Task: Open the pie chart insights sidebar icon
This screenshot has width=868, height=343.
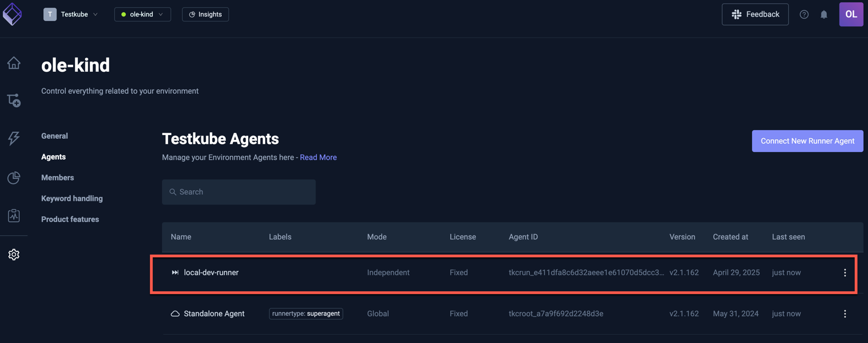Action: click(14, 177)
